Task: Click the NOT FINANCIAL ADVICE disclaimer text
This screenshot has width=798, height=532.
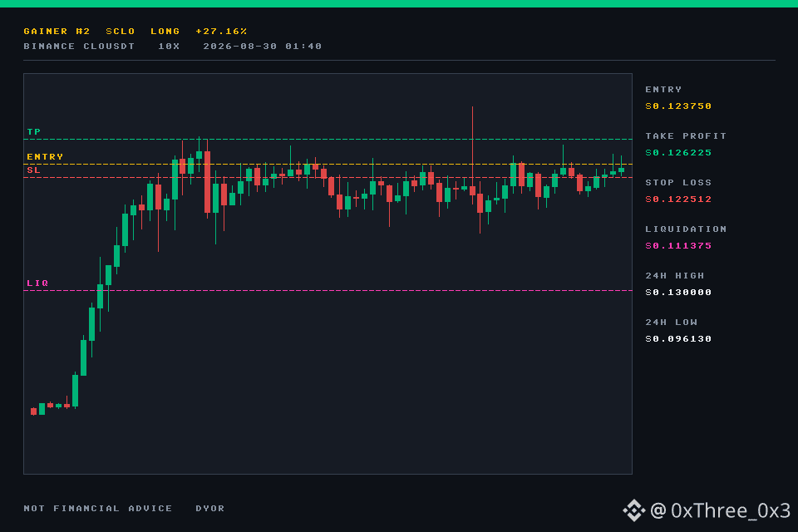Action: click(98, 508)
